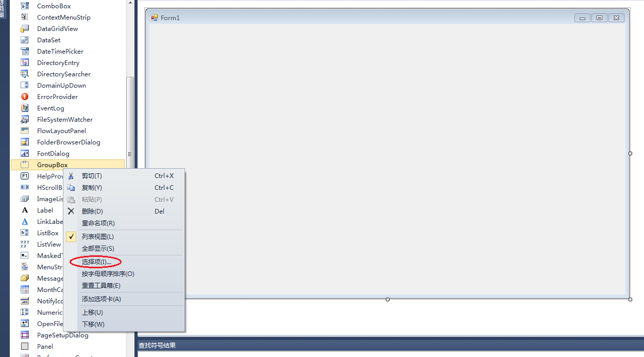Click the LinkLabel icon
The width and height of the screenshot is (644, 357).
(x=25, y=222)
